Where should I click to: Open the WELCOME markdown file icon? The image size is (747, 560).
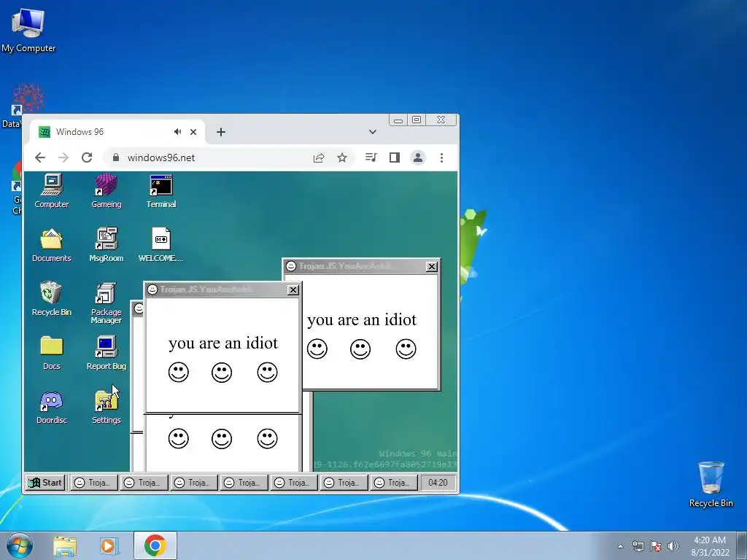161,245
